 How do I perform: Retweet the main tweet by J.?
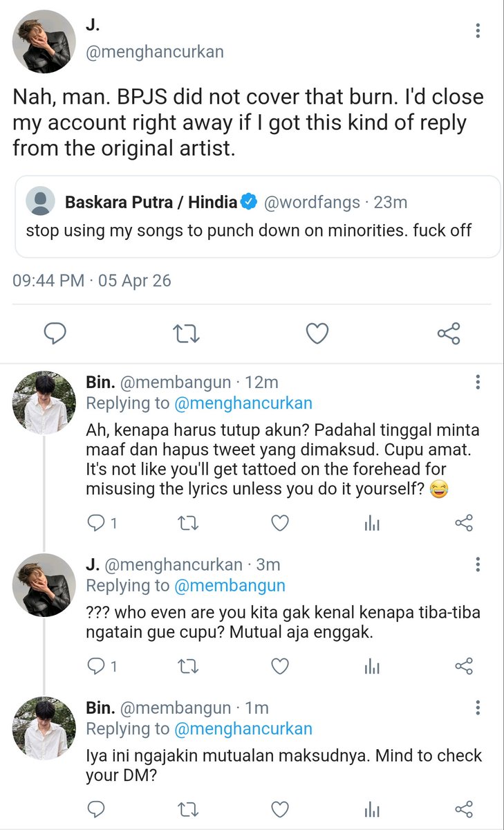[185, 335]
